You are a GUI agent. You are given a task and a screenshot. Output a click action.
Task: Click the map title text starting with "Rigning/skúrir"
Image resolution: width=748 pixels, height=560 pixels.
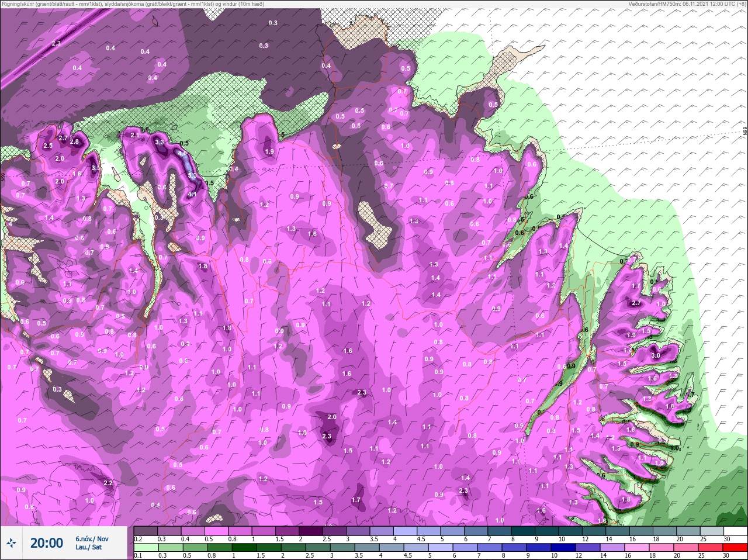133,4
